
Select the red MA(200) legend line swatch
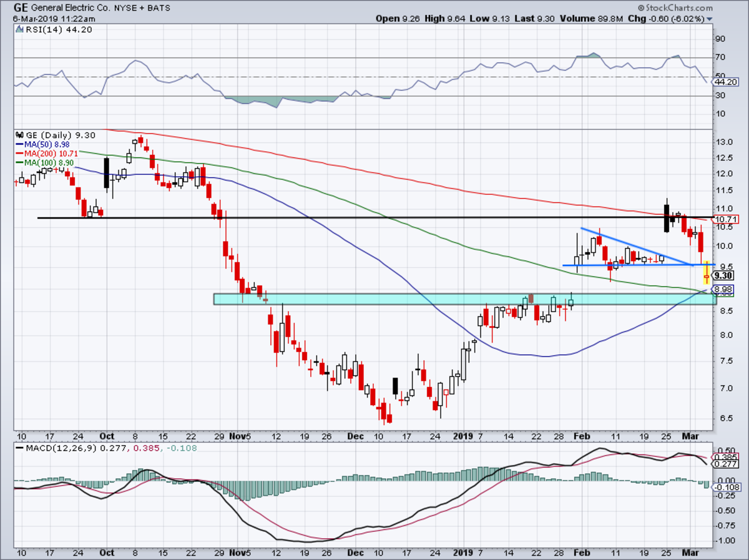[x=18, y=153]
